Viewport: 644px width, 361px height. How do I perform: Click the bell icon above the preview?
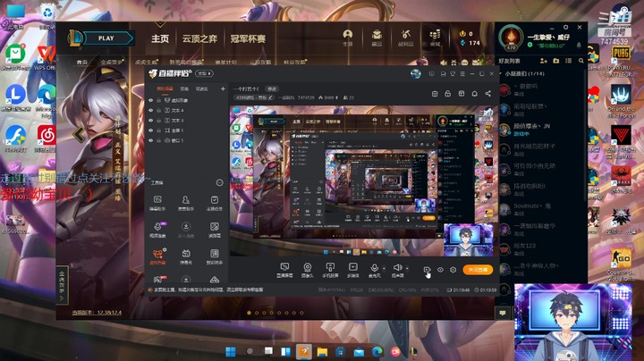[x=474, y=94]
